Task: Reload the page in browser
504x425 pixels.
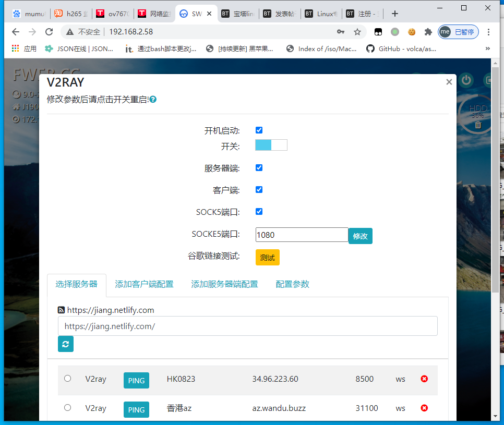Action: tap(49, 32)
